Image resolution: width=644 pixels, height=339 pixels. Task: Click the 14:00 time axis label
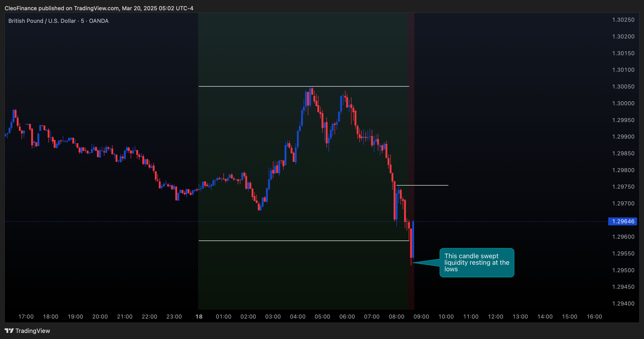(545, 317)
